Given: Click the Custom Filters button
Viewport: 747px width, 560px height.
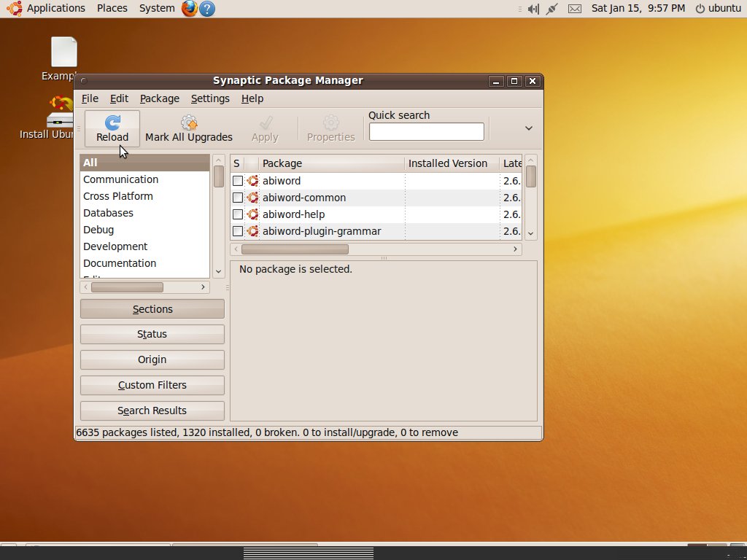Looking at the screenshot, I should tap(152, 385).
